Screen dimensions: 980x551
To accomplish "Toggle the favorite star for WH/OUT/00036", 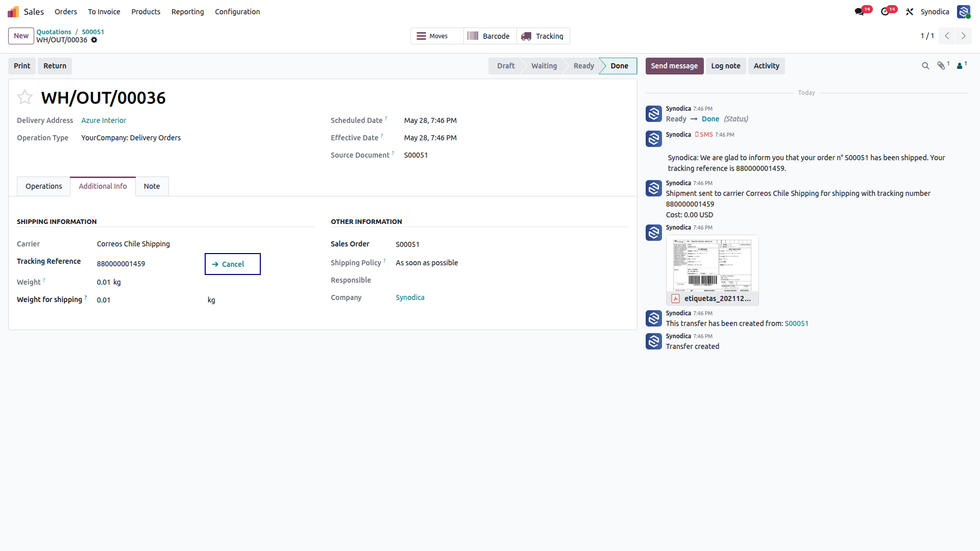I will click(x=24, y=97).
